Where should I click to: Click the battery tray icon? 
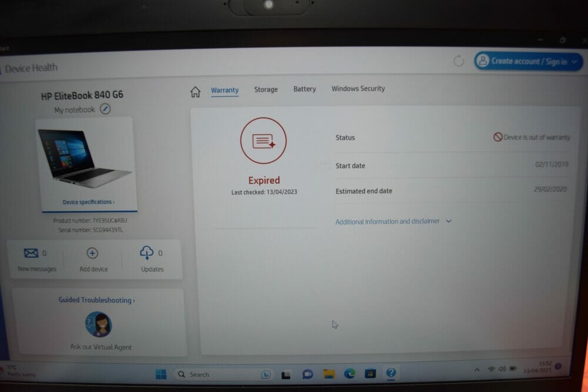pos(513,368)
